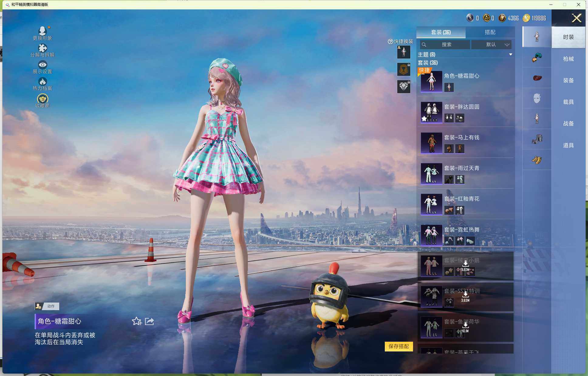
Task: Expand the 默认 sort dropdown
Action: (x=491, y=45)
